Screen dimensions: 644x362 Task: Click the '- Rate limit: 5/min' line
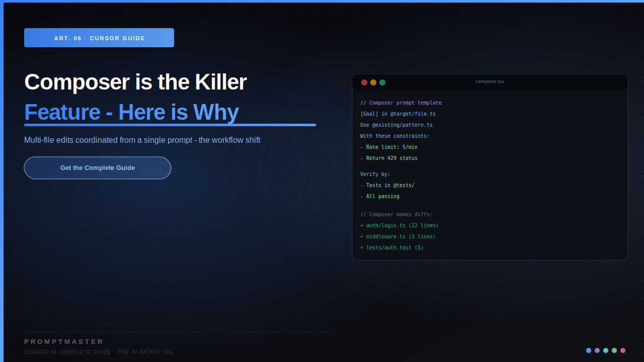pyautogui.click(x=389, y=147)
